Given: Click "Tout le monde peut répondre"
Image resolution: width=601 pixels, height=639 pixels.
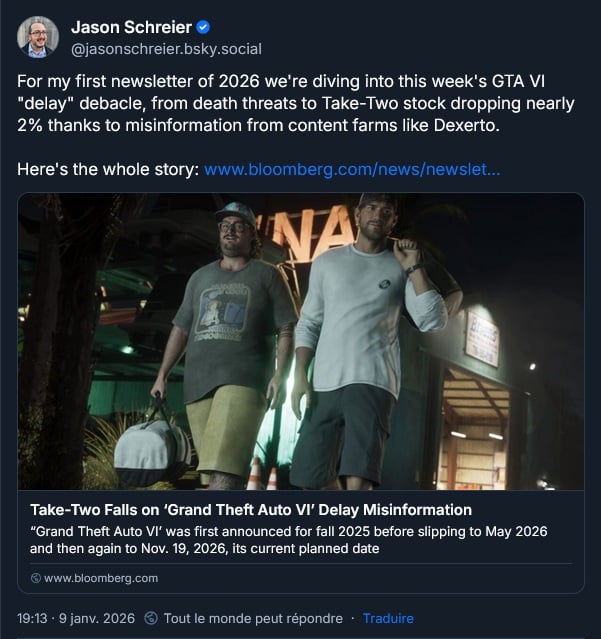Looking at the screenshot, I should tap(252, 618).
